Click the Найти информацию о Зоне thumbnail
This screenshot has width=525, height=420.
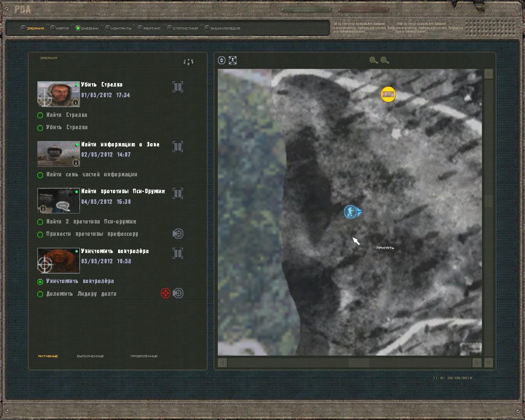coord(58,154)
